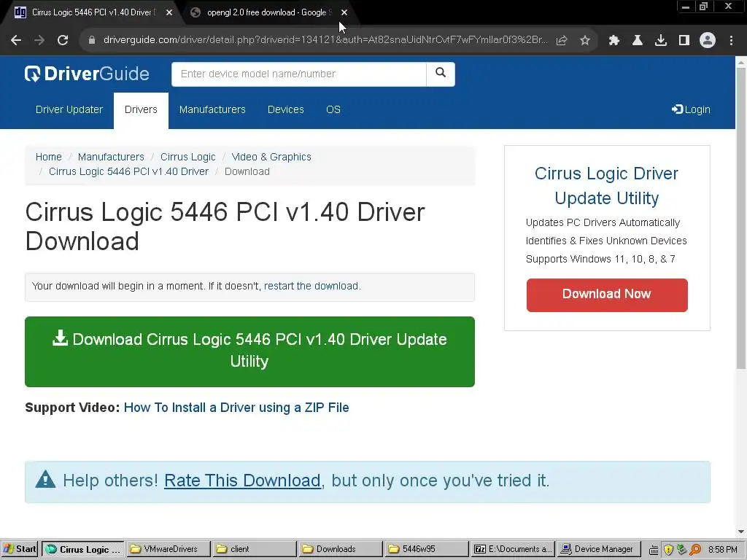Click the red Download Now button
The width and height of the screenshot is (747, 560).
coord(607,295)
